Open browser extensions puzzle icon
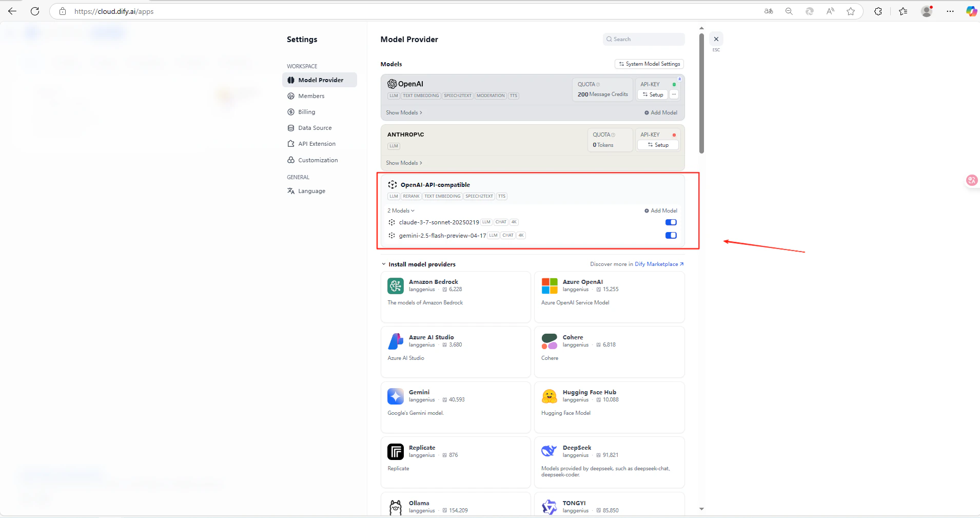The width and height of the screenshot is (980, 518). pyautogui.click(x=878, y=11)
